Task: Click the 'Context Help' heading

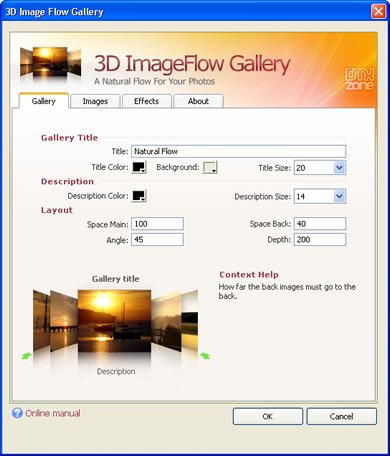Action: [x=249, y=275]
